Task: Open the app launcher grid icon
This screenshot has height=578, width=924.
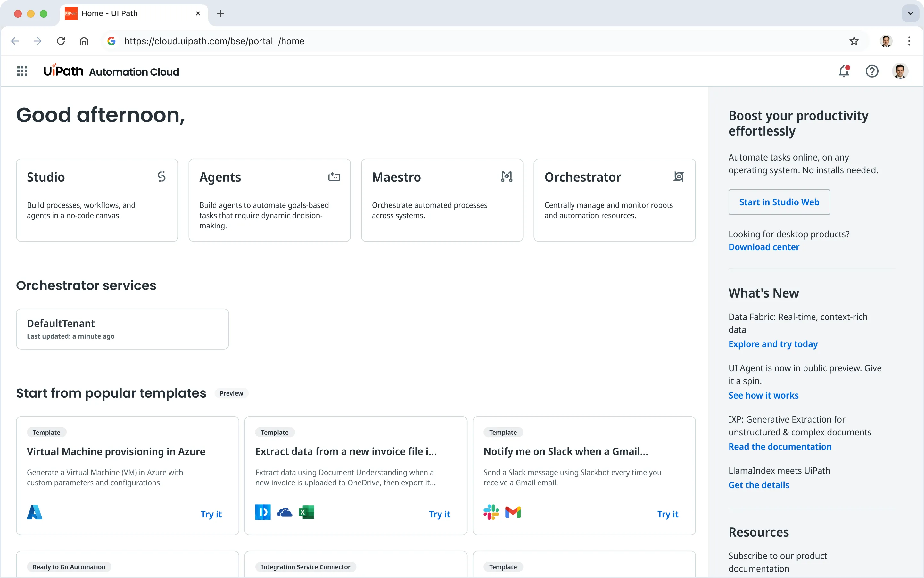Action: click(x=22, y=71)
